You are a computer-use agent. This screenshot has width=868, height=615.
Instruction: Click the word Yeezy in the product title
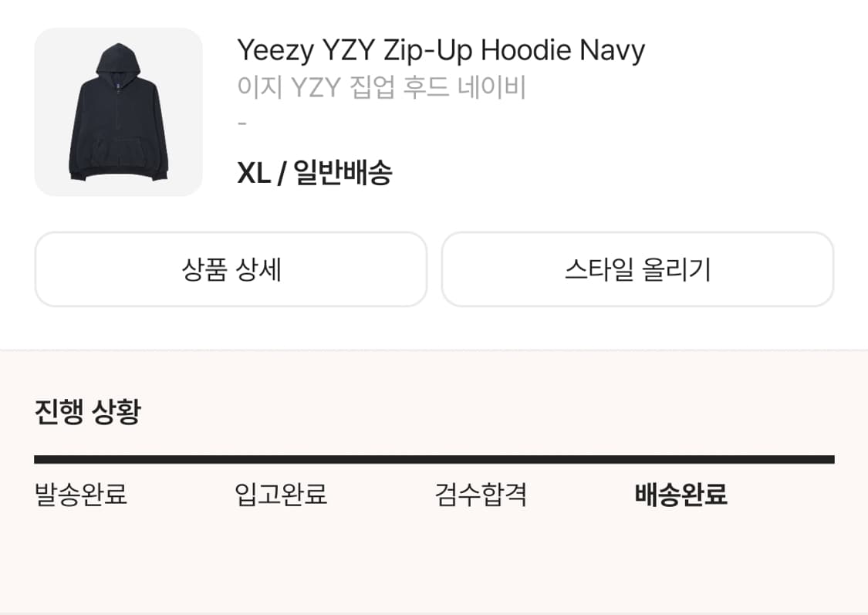(x=275, y=51)
